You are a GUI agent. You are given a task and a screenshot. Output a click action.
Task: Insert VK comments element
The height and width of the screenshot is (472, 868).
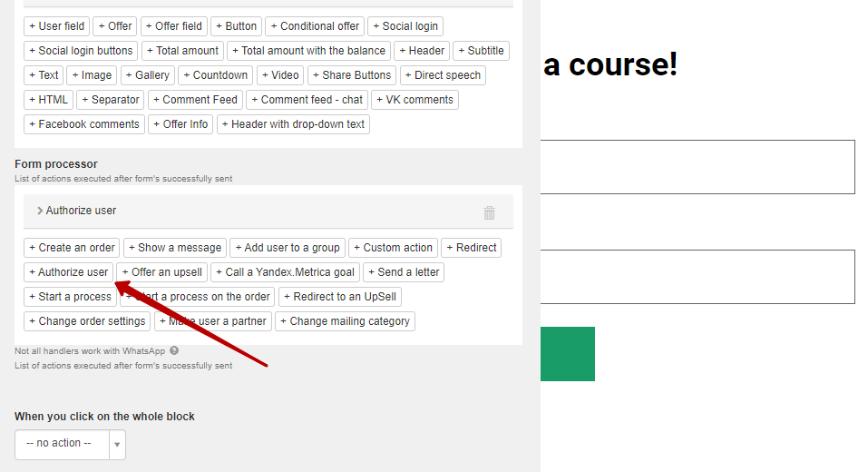coord(414,100)
